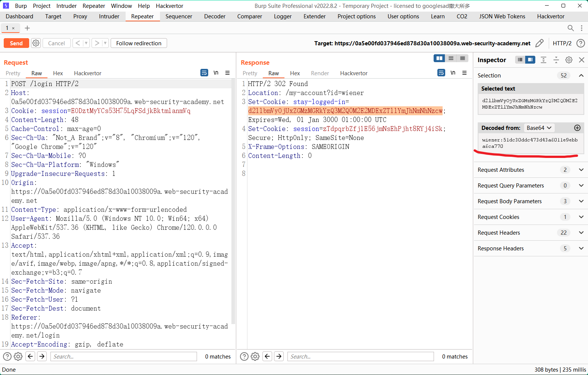The image size is (588, 375).
Task: Open the next history dropdown arrow
Action: click(x=105, y=43)
